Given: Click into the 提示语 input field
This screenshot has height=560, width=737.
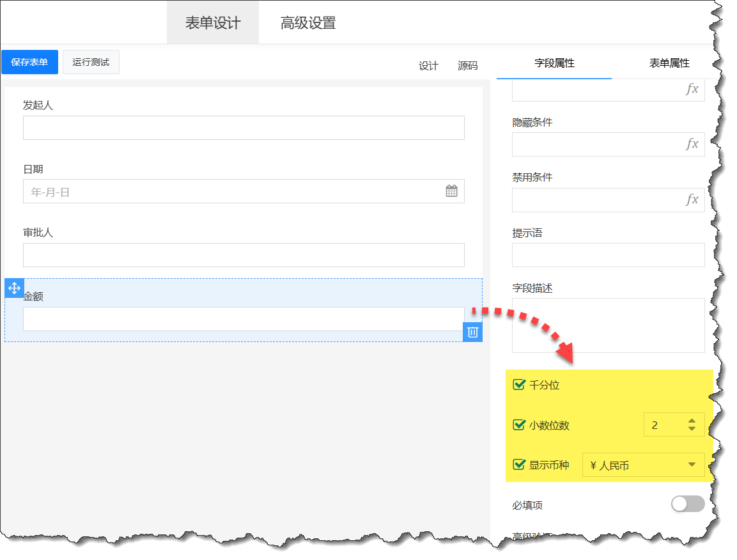Looking at the screenshot, I should 607,255.
